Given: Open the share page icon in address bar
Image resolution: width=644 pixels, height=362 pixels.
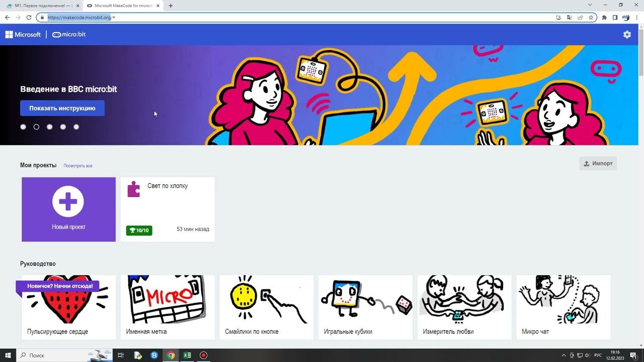Looking at the screenshot, I should [580, 17].
